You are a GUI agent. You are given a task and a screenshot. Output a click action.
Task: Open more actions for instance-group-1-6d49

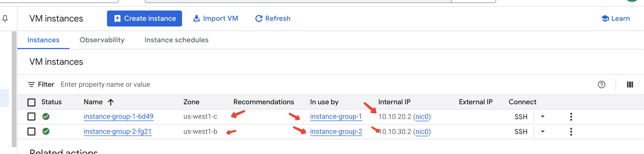click(571, 117)
